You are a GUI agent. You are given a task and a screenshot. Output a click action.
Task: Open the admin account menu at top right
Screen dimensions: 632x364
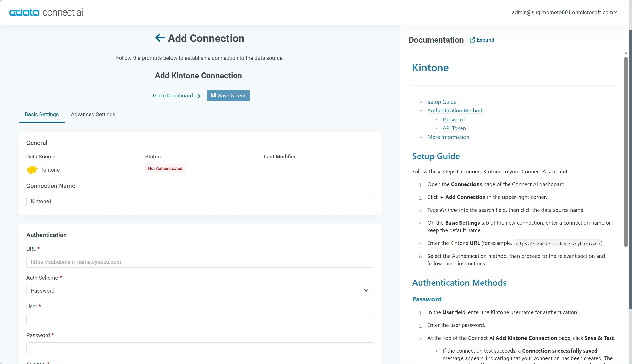[564, 12]
